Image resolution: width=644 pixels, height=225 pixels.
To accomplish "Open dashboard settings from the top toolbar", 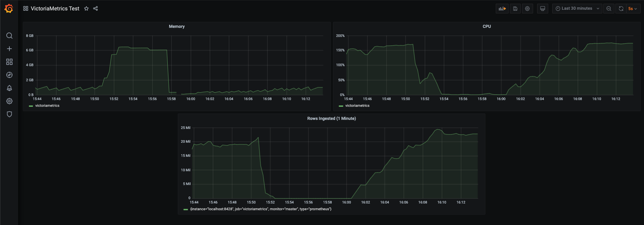I will (x=527, y=8).
